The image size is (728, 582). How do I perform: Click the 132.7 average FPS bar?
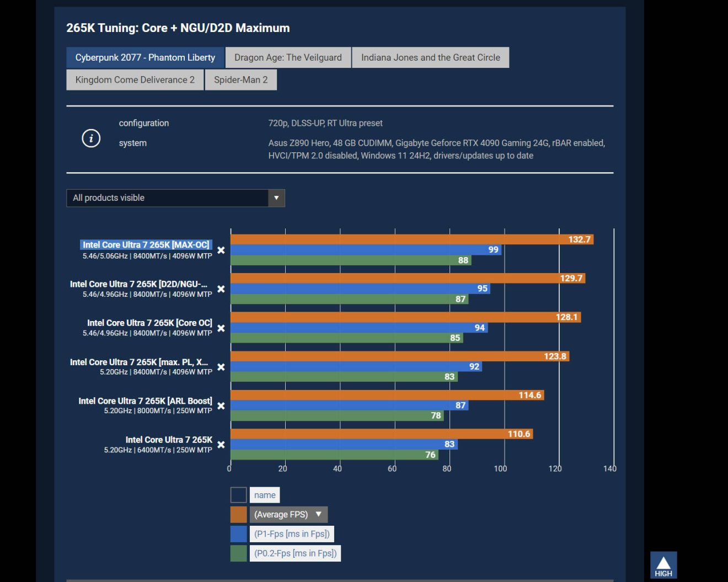pos(411,239)
